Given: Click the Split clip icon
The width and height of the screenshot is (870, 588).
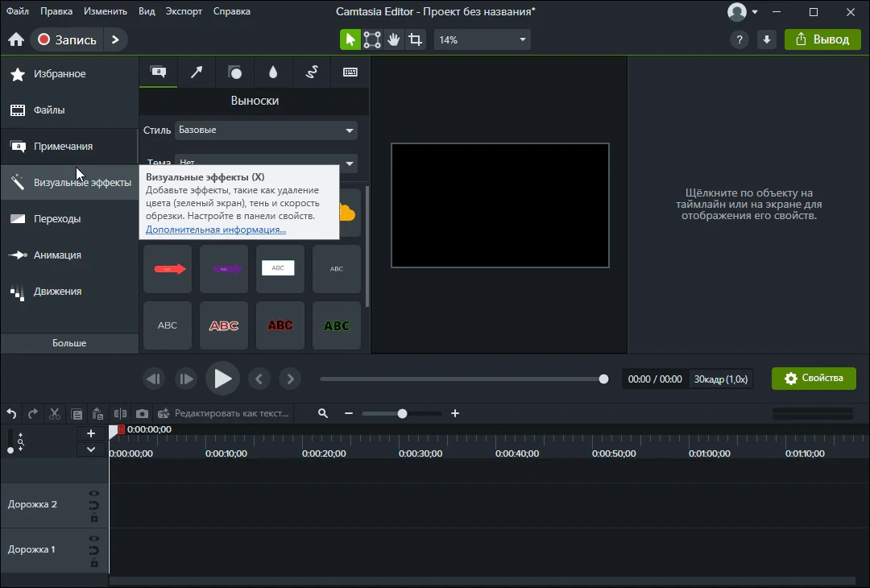Looking at the screenshot, I should point(120,413).
